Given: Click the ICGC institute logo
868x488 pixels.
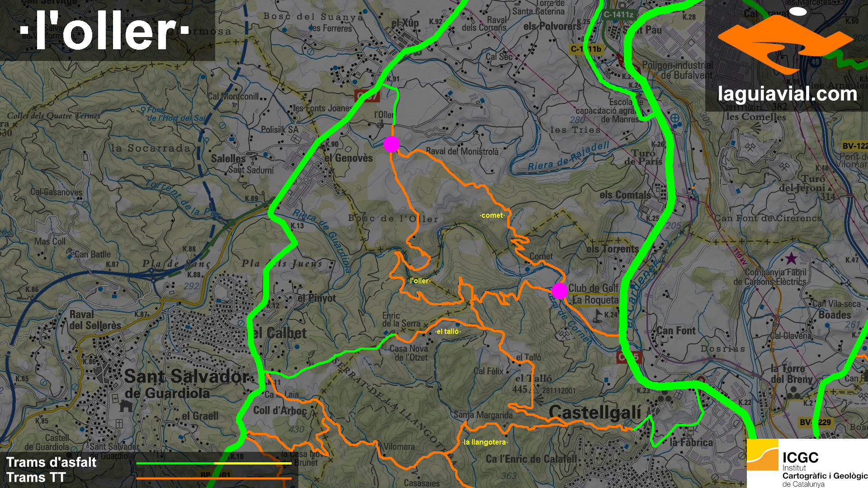Looking at the screenshot, I should (x=807, y=463).
